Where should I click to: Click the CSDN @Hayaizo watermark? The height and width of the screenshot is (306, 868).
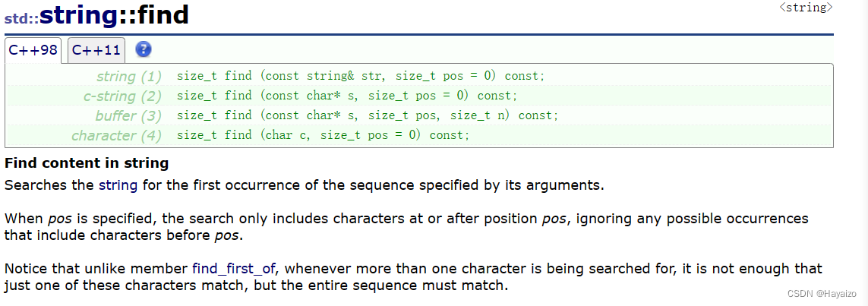point(822,292)
